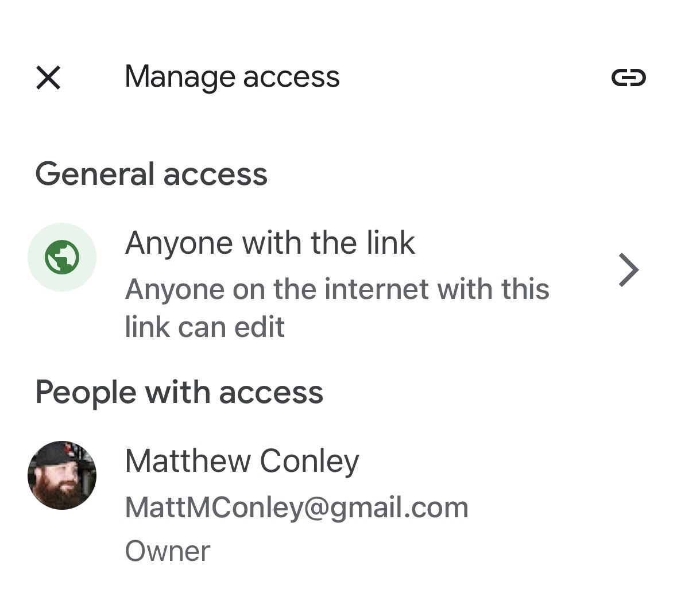The height and width of the screenshot is (616, 677).
Task: Click the 'Manage access' title
Action: (x=232, y=77)
